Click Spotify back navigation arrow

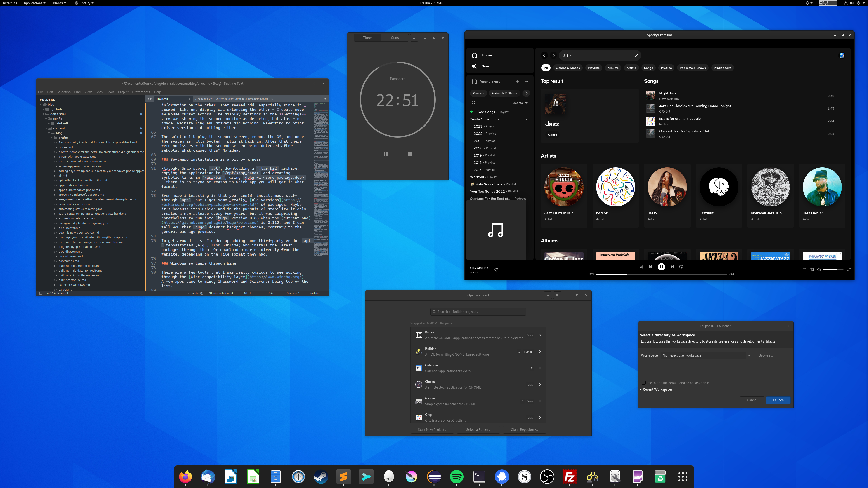point(544,55)
